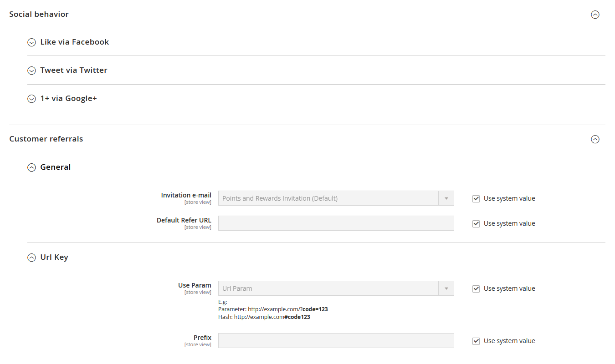
Task: Toggle Use system value for Use Param
Action: coord(476,289)
